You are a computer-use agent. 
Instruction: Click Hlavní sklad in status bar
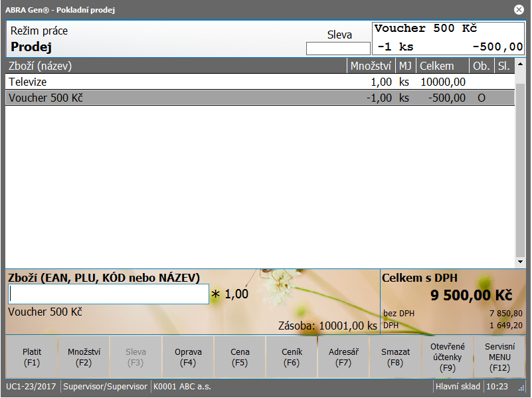pos(458,386)
